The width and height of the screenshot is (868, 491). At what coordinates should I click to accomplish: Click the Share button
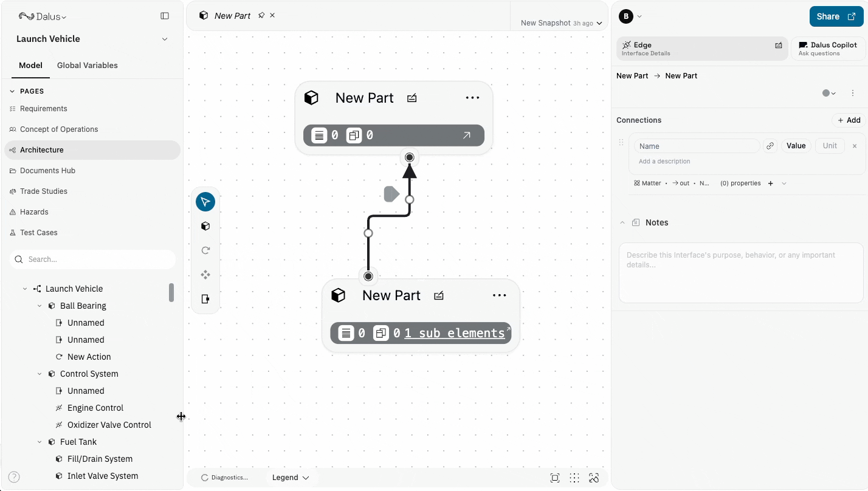[836, 16]
